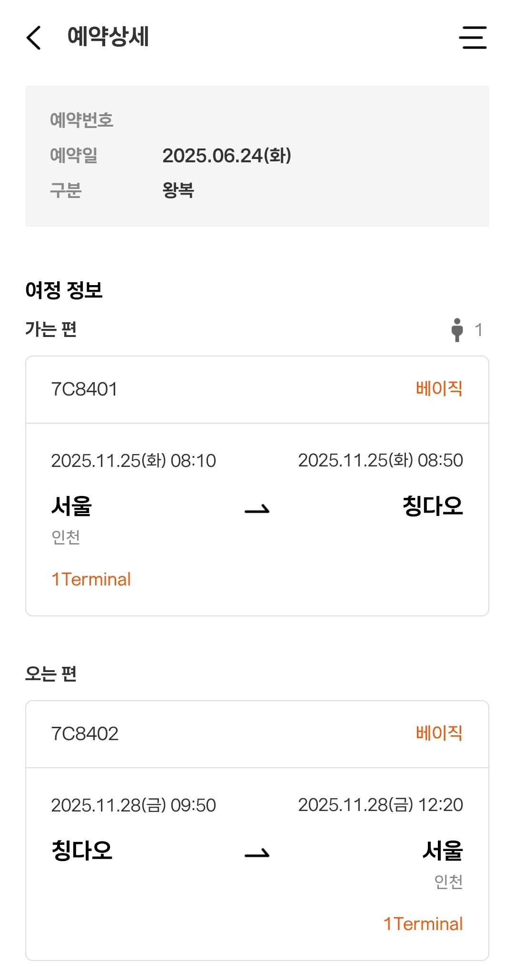Tap the 예약번호 label
Viewport: 514px width, 980px height.
point(81,120)
